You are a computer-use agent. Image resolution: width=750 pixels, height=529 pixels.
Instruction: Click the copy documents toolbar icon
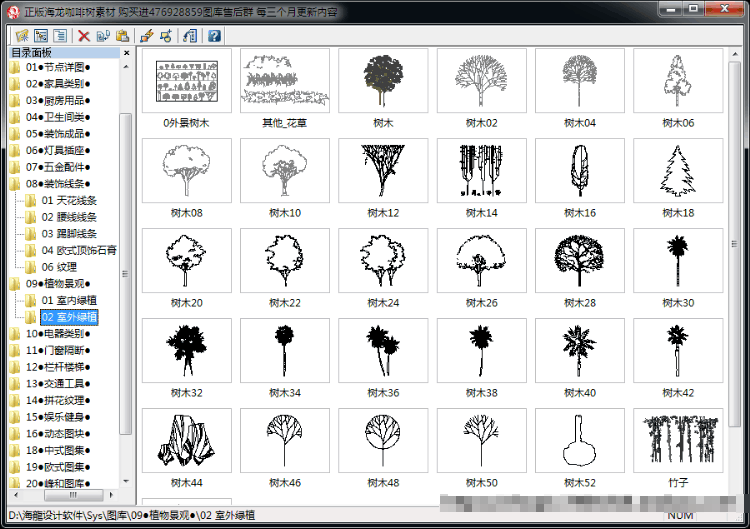(103, 36)
